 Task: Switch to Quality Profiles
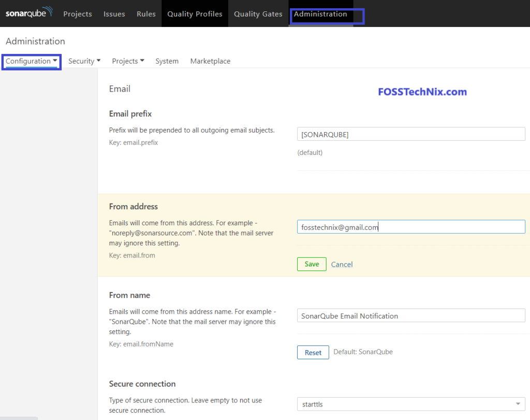pos(195,14)
